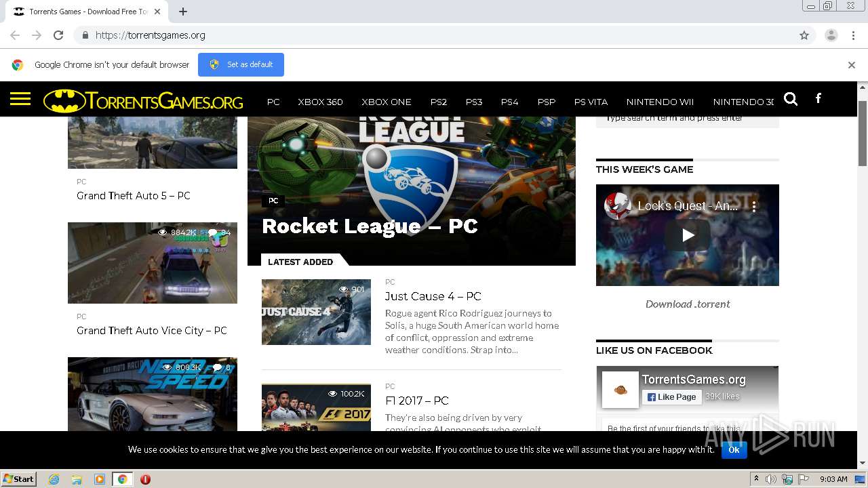The image size is (868, 488).
Task: Open the Chrome profile avatar icon
Action: tap(831, 35)
